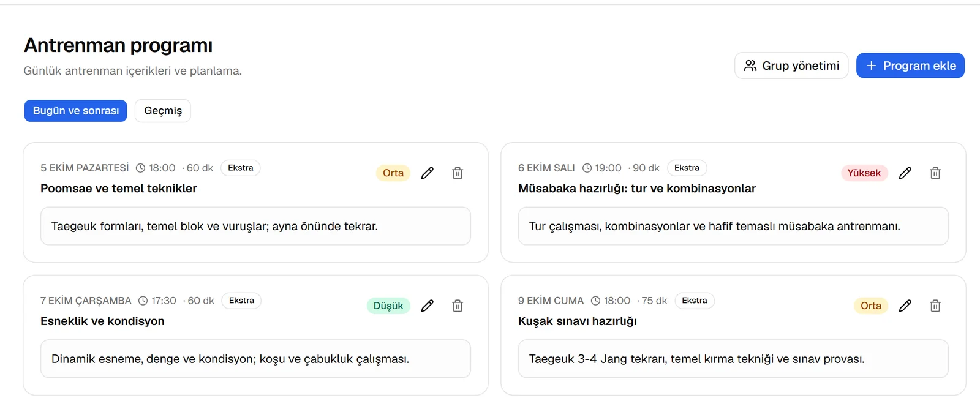Screen dimensions: 980x420
Task: Delete the Kuşak sınavı hazırlığı program
Action: tap(935, 306)
